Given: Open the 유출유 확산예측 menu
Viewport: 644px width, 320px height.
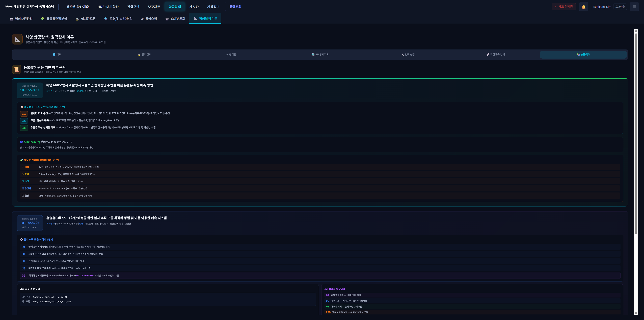Looking at the screenshot, I should 77,7.
